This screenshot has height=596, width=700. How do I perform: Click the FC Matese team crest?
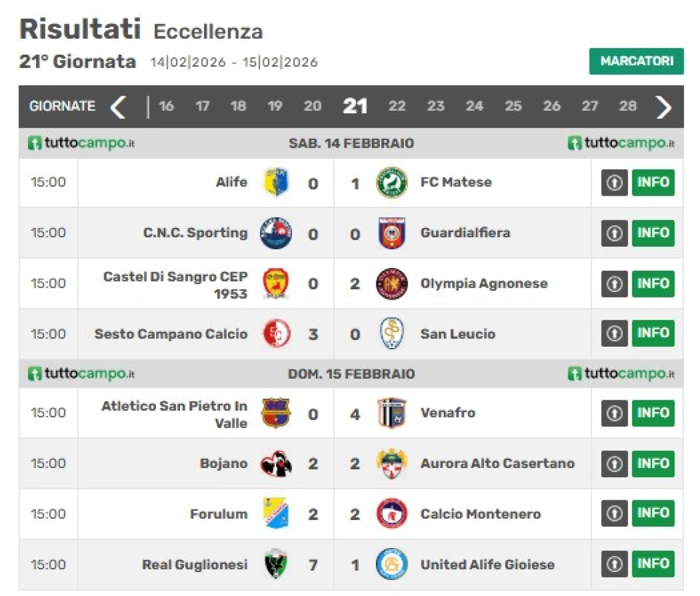coord(392,183)
